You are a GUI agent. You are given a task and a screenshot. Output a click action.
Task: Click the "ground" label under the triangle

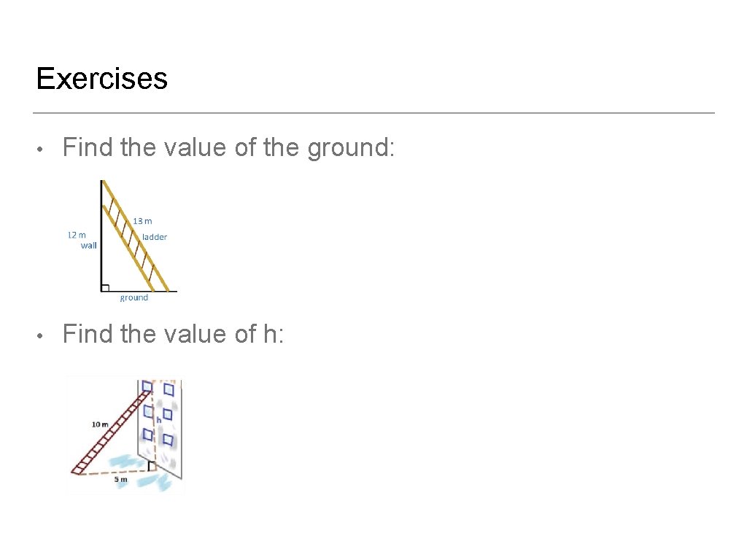[134, 297]
